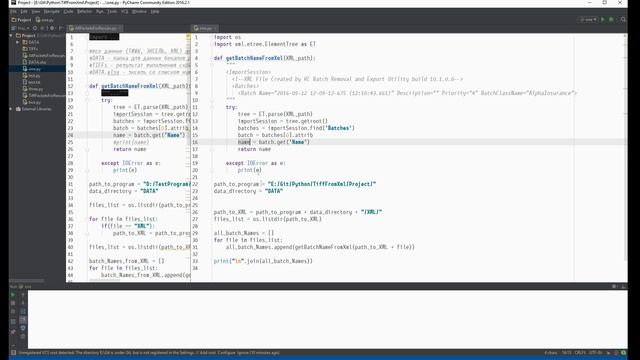Toggle read-only lock icon in status bar
The image size is (640, 360).
pos(608,353)
